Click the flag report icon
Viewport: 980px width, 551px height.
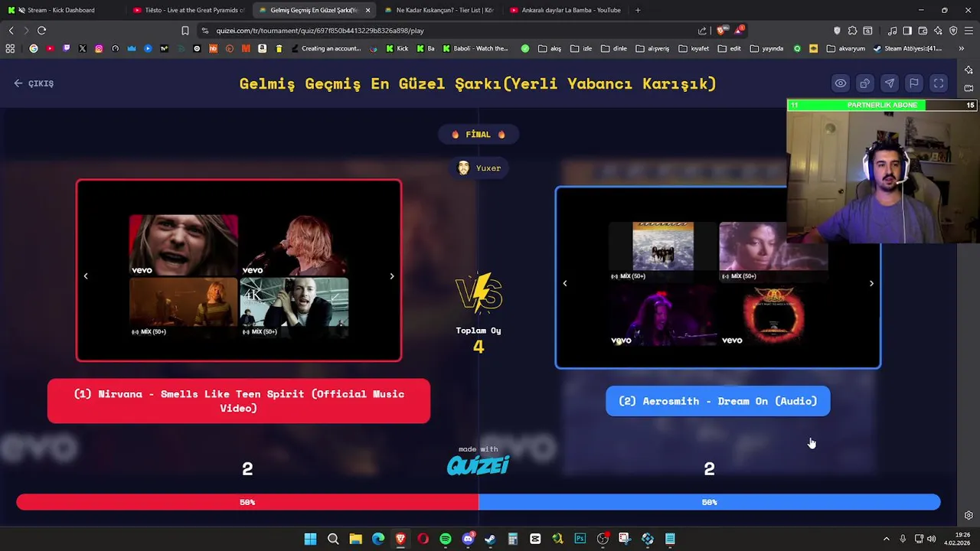pyautogui.click(x=914, y=83)
